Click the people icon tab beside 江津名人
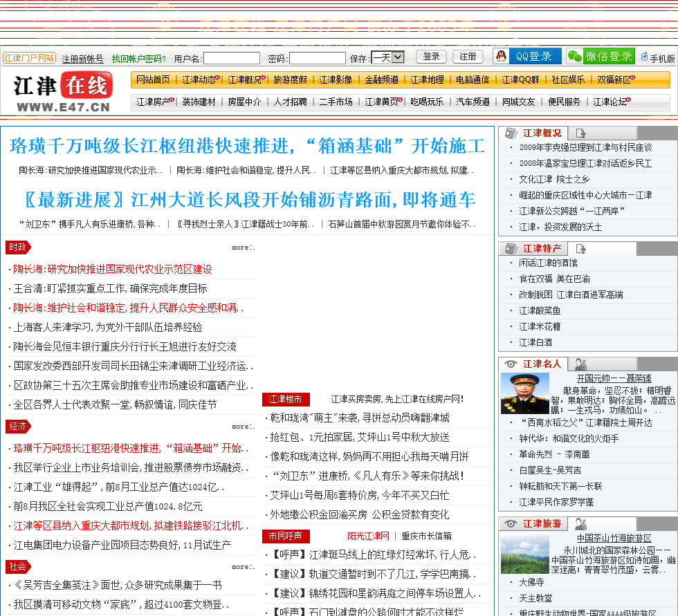This screenshot has height=616, width=678. [x=580, y=364]
